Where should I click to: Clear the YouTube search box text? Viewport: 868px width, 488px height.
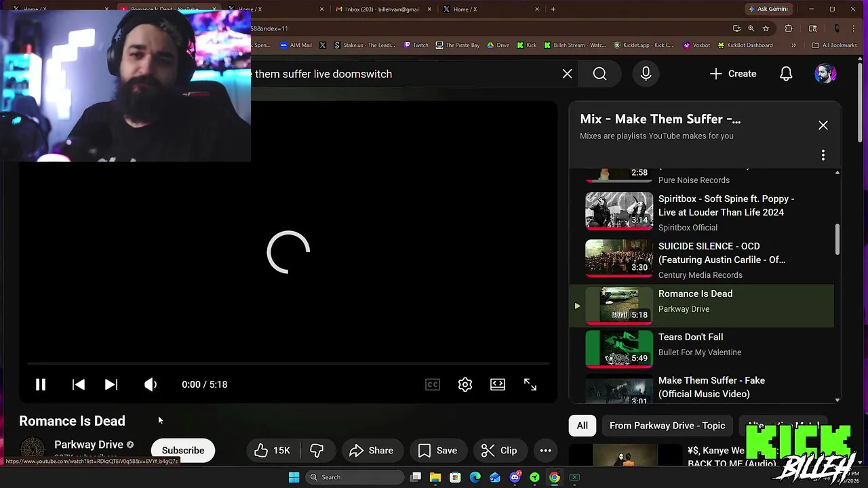pos(568,74)
